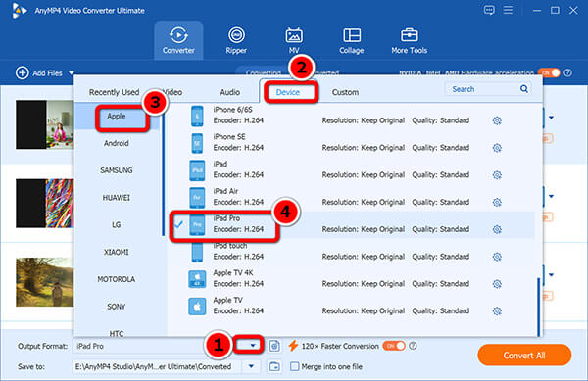The height and width of the screenshot is (381, 588).
Task: Select HUAWEI device category
Action: click(x=117, y=198)
